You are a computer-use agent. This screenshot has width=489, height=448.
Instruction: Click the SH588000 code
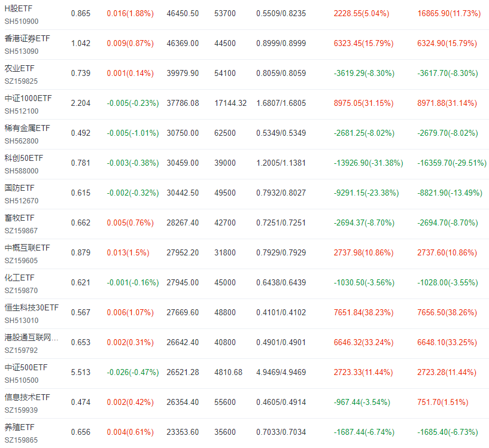[22, 171]
